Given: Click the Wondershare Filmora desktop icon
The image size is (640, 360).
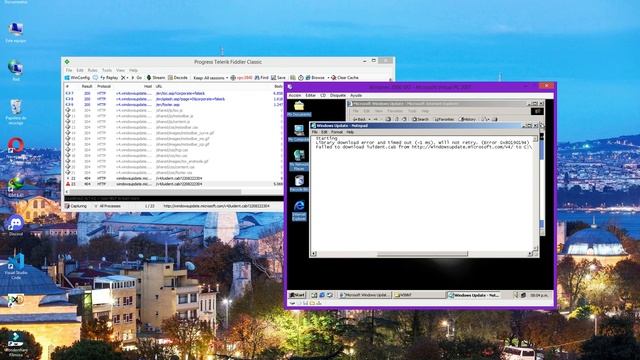Looking at the screenshot, I should click(16, 344).
